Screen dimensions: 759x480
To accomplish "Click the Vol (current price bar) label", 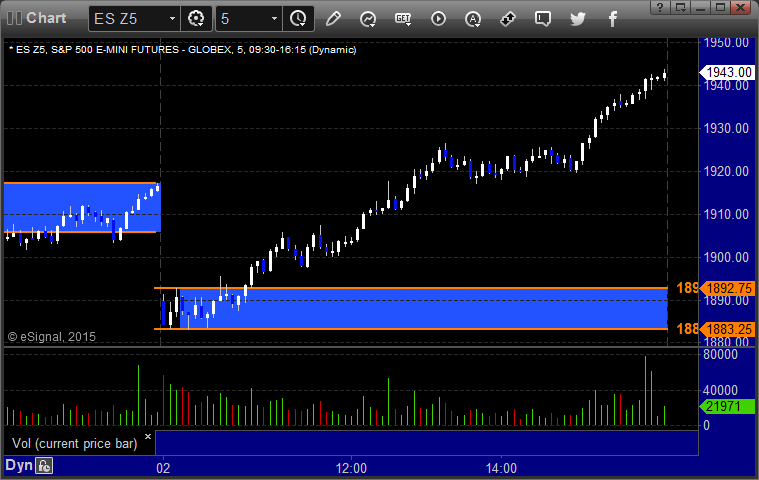I will (x=75, y=444).
